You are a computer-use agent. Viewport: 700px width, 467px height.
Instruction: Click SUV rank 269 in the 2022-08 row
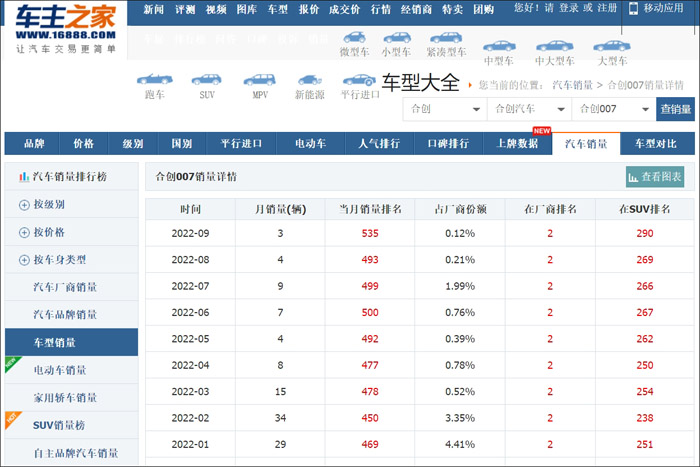[x=645, y=260]
